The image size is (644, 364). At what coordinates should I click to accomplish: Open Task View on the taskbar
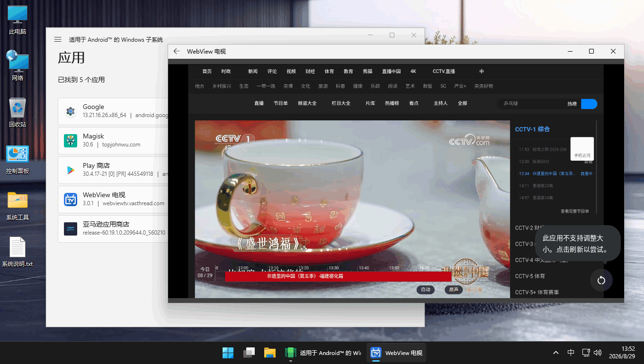point(249,353)
